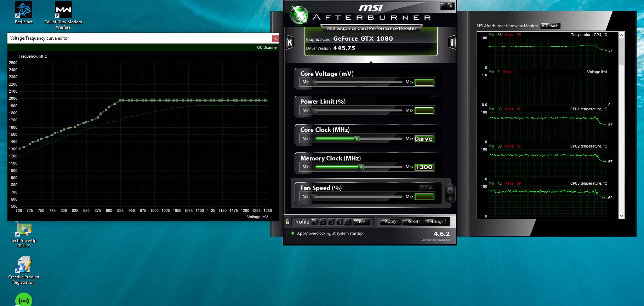Click the CPU2 temperature graph
644x306 pixels.
[x=548, y=164]
